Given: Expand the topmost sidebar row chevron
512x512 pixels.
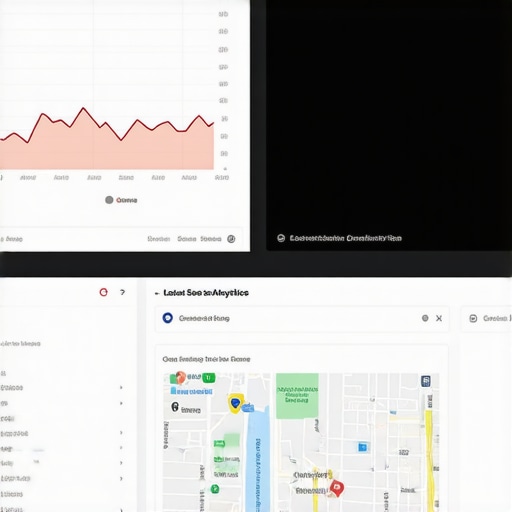Looking at the screenshot, I should point(121,387).
